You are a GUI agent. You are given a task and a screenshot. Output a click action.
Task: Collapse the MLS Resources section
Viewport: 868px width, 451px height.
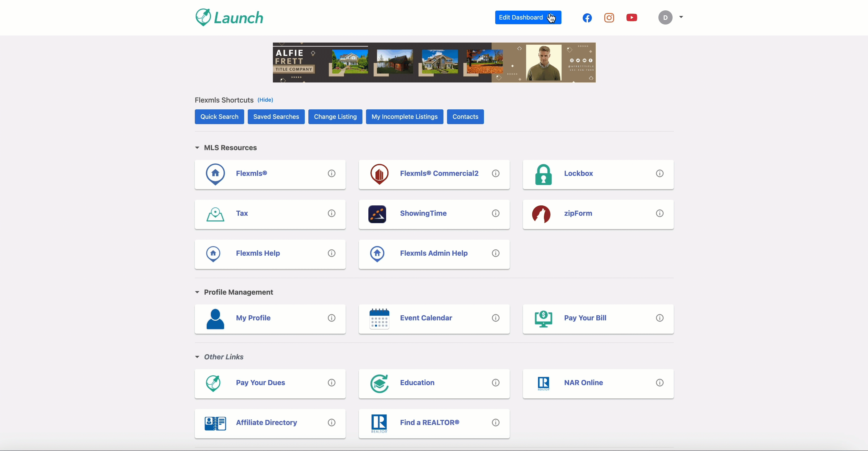tap(197, 147)
